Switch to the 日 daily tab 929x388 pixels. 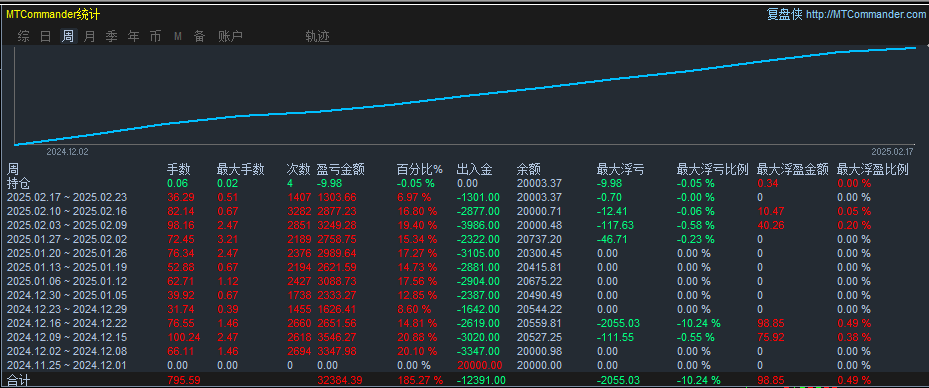(x=46, y=37)
